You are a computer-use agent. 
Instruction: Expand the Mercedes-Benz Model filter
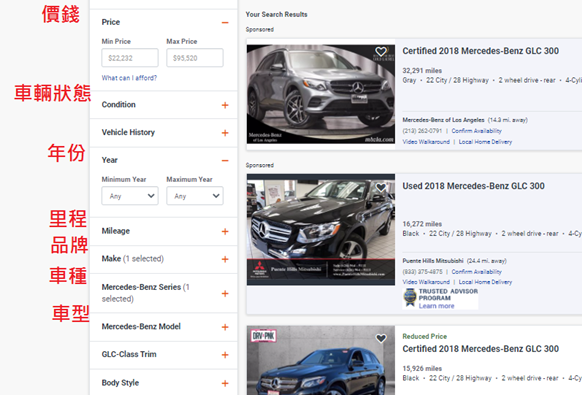point(225,327)
